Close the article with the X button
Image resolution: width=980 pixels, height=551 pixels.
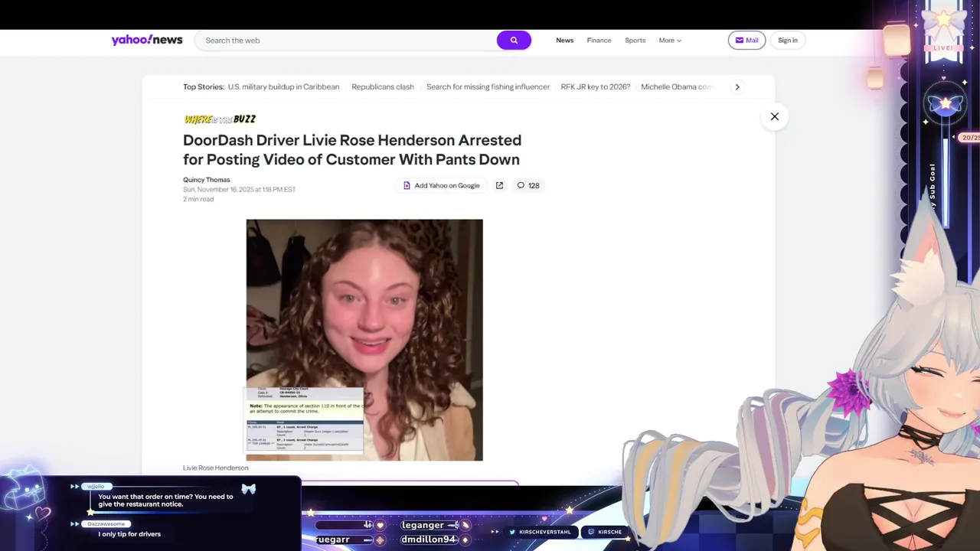774,116
